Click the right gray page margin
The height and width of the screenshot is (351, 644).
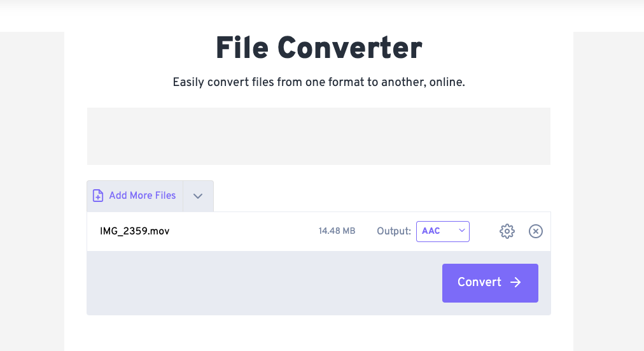pyautogui.click(x=608, y=191)
